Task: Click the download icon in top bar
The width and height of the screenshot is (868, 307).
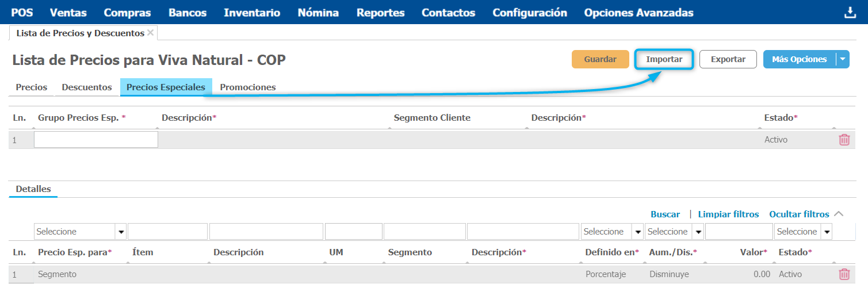Action: tap(850, 13)
